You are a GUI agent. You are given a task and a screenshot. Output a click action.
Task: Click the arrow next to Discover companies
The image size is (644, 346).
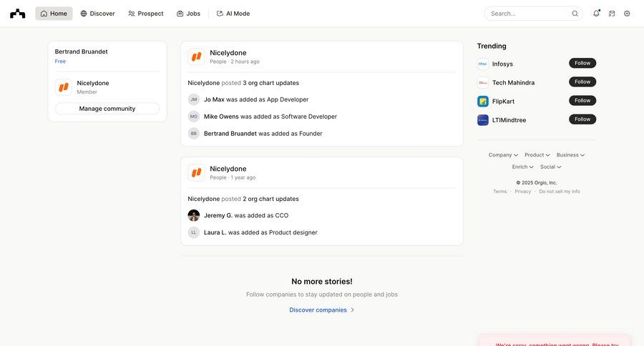[x=352, y=310]
